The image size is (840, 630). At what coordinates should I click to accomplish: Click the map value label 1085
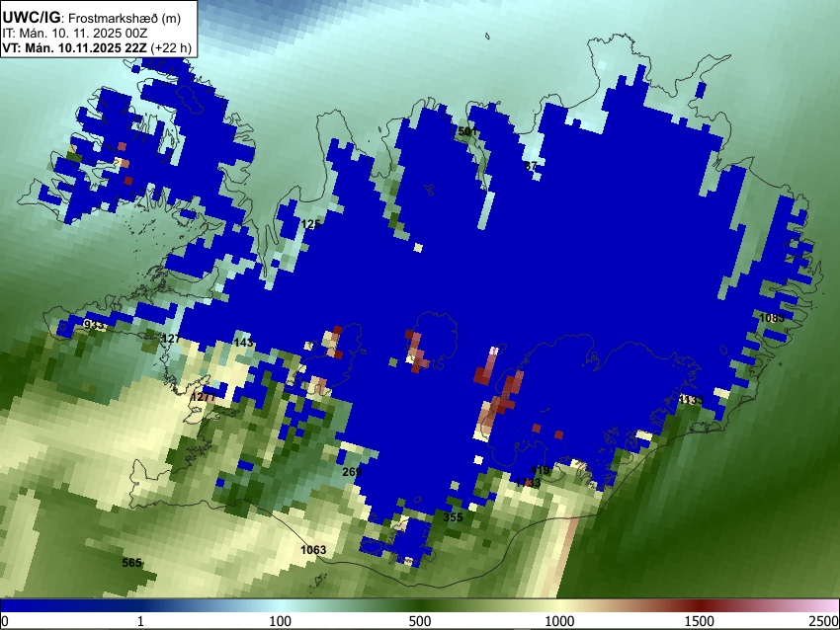[772, 318]
